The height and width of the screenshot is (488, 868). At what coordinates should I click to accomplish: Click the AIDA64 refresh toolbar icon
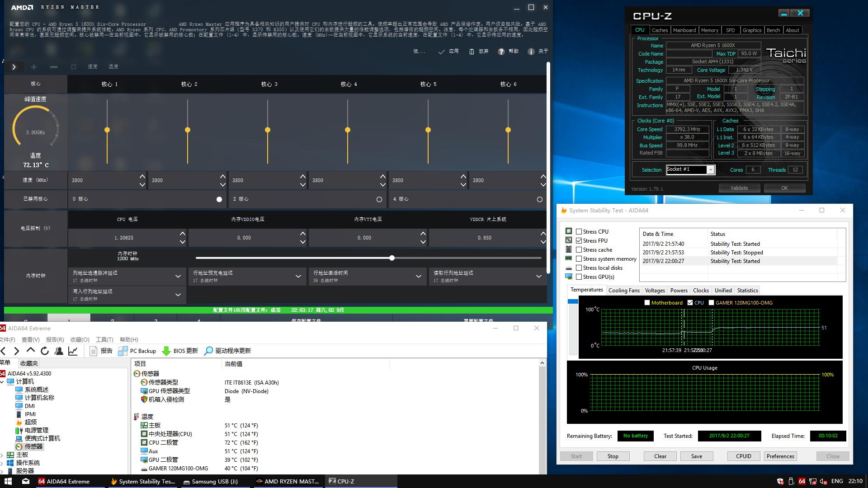(44, 351)
